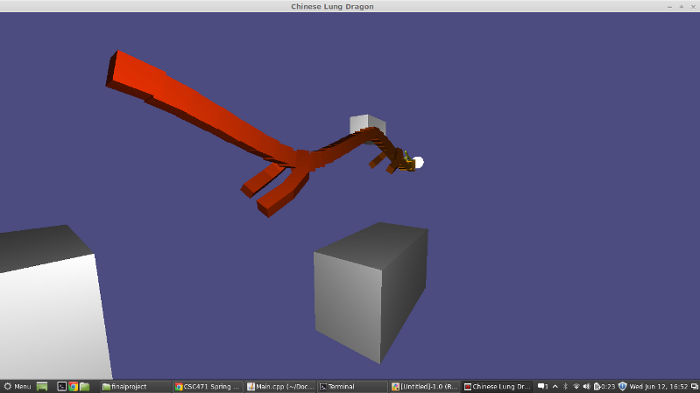Select the Chinese Lung Dragon taskbar entry

coord(497,387)
